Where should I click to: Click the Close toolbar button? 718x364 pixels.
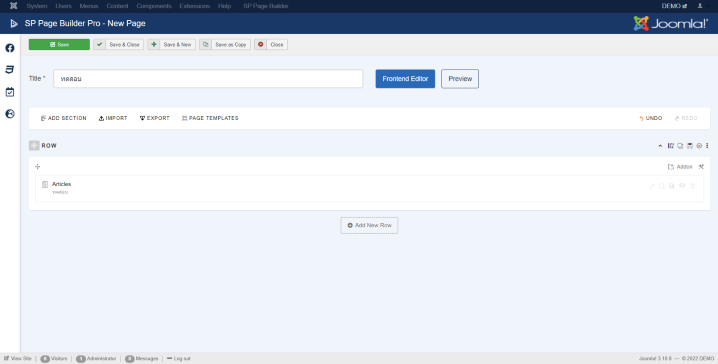(271, 44)
